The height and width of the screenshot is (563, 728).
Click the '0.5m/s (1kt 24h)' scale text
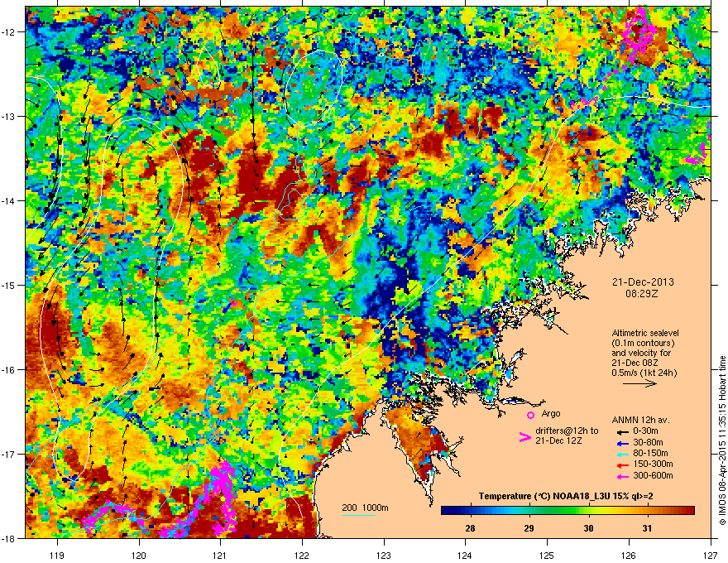[644, 373]
